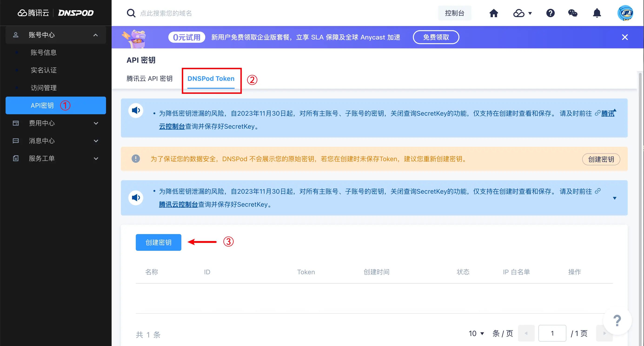644x346 pixels.
Task: Click the 账号中心 person icon
Action: coord(16,35)
